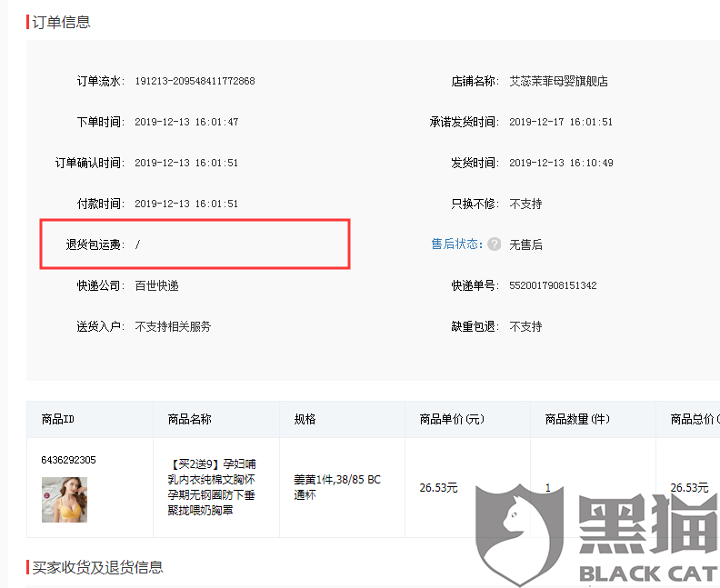This screenshot has width=720, height=588.
Task: Click the 规格 column header
Action: pos(305,419)
